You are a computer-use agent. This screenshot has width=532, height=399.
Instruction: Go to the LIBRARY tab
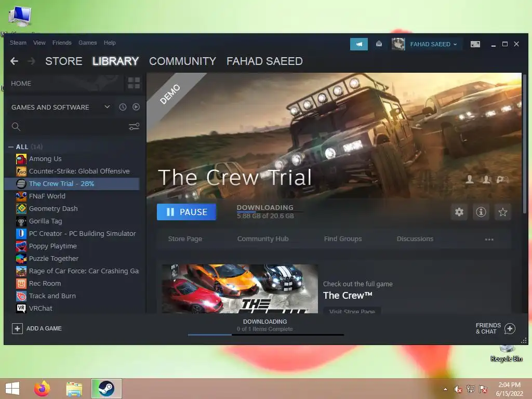pyautogui.click(x=115, y=61)
